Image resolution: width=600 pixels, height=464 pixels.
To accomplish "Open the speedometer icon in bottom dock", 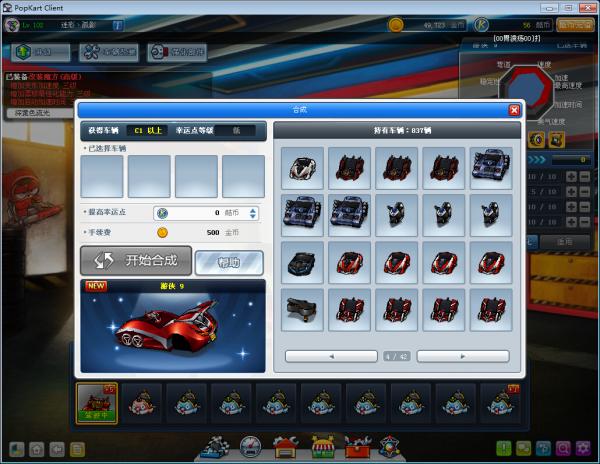I will [x=250, y=446].
